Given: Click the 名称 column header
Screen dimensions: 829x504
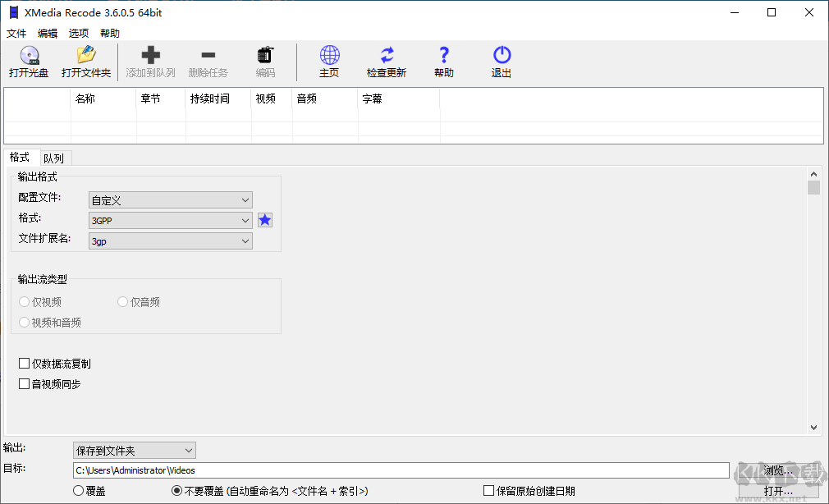Looking at the screenshot, I should point(103,99).
